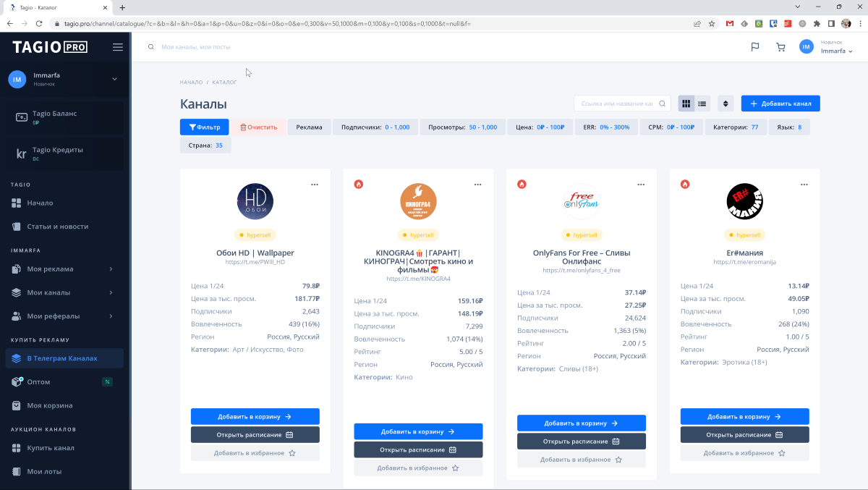Bookmark this page with star icon
Viewport: 868px width, 490px height.
712,23
